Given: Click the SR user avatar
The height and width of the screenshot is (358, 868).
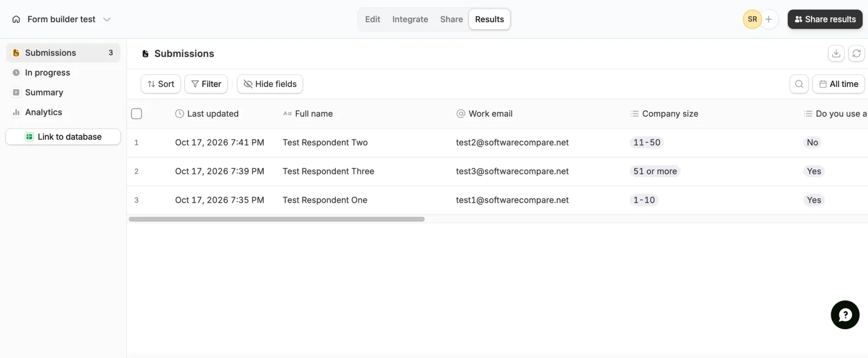Looking at the screenshot, I should [x=752, y=19].
